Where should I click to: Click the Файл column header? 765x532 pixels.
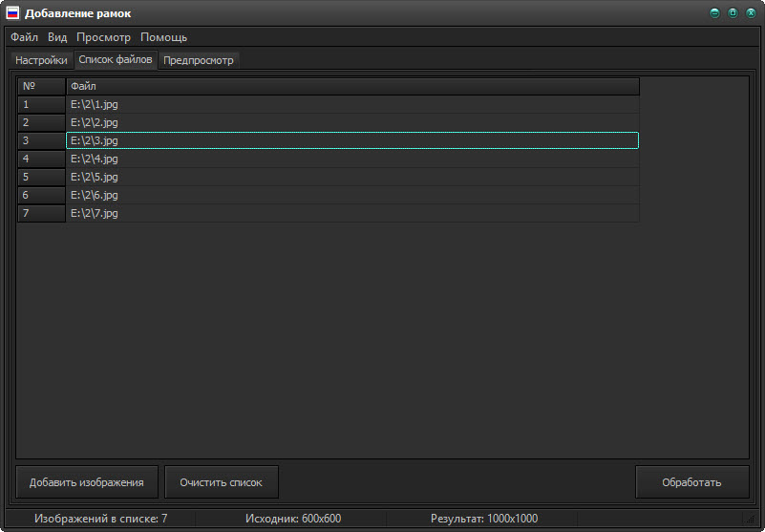pos(352,86)
